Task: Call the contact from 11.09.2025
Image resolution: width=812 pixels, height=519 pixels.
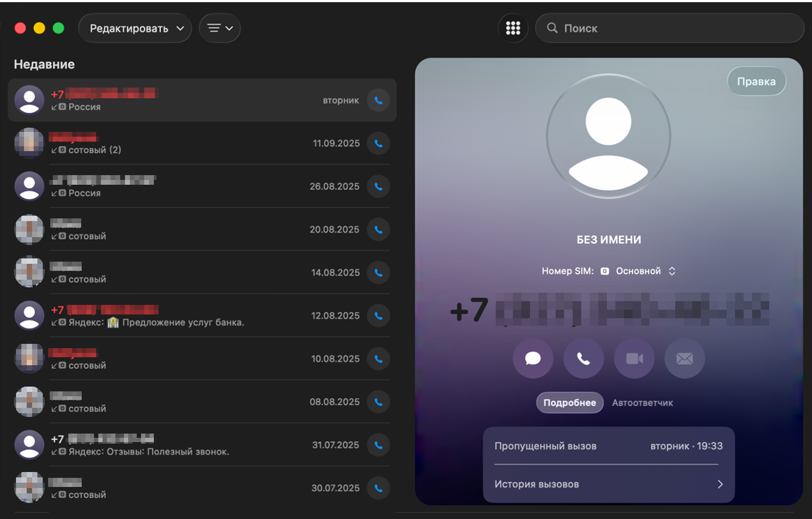Action: tap(378, 144)
